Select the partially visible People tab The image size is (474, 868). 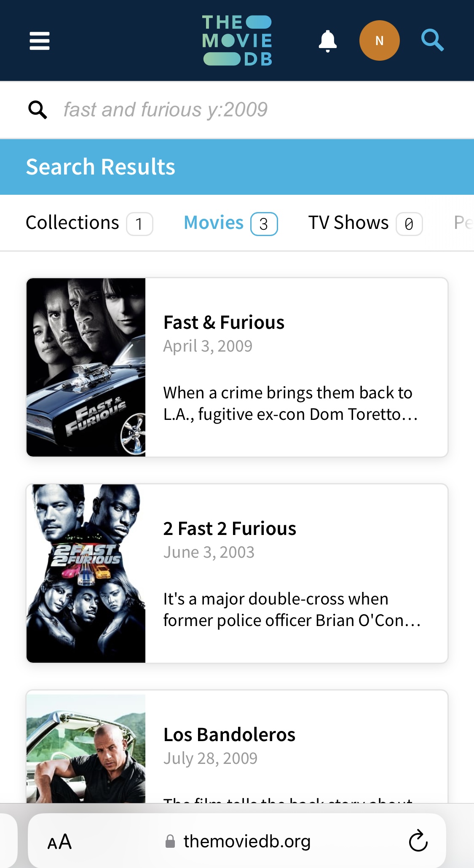463,223
